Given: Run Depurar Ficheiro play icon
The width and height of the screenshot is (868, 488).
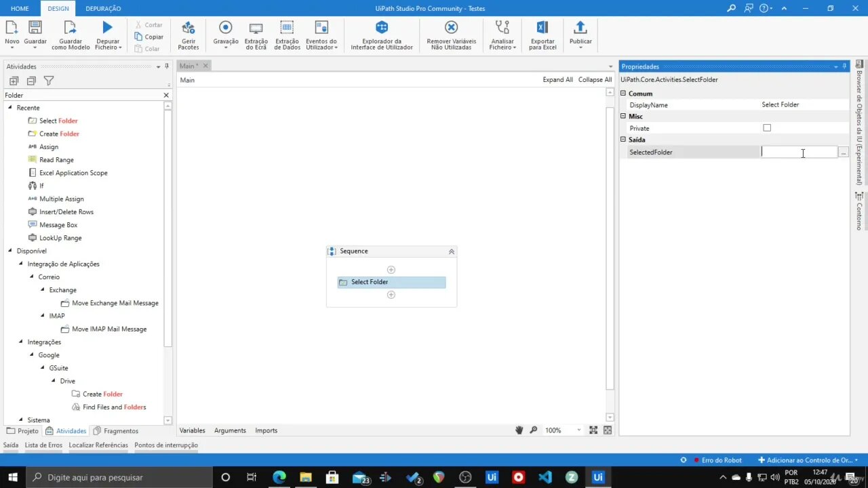Looking at the screenshot, I should pos(107,28).
